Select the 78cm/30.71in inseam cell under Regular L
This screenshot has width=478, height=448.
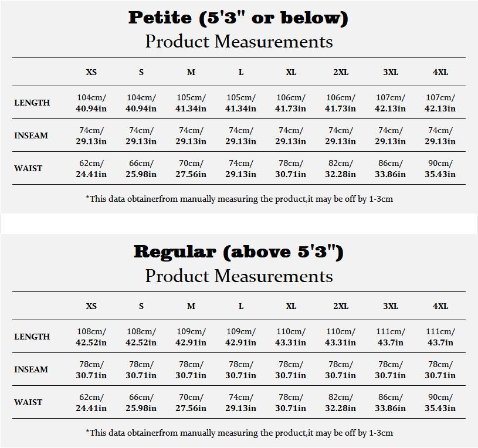point(241,369)
